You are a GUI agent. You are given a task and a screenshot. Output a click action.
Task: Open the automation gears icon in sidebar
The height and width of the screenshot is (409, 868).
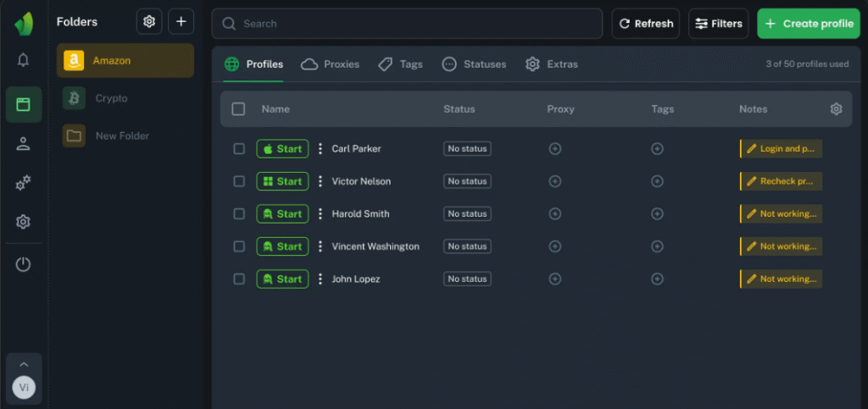coord(23,183)
